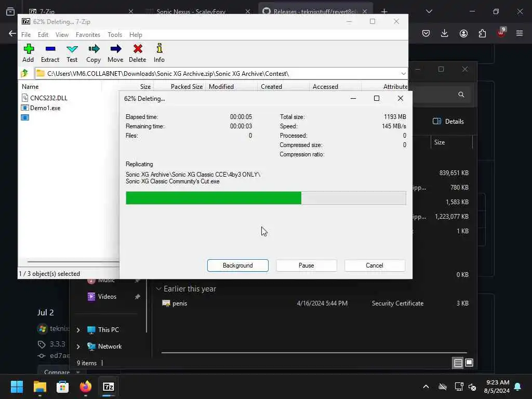The height and width of the screenshot is (399, 532).
Task: Send deletion to Background
Action: click(x=238, y=265)
